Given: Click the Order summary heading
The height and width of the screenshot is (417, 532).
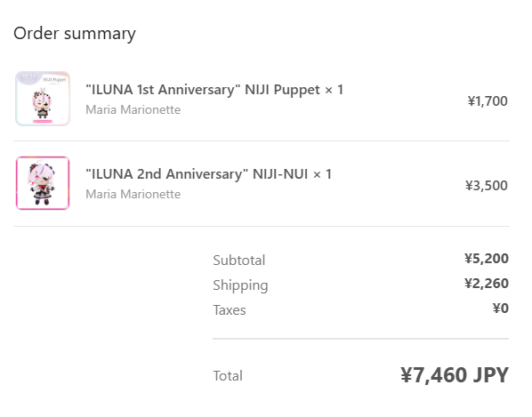Looking at the screenshot, I should pyautogui.click(x=75, y=34).
